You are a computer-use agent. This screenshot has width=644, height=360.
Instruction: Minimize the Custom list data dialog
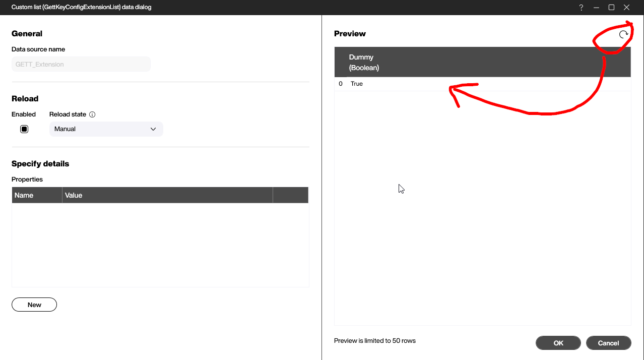[596, 8]
